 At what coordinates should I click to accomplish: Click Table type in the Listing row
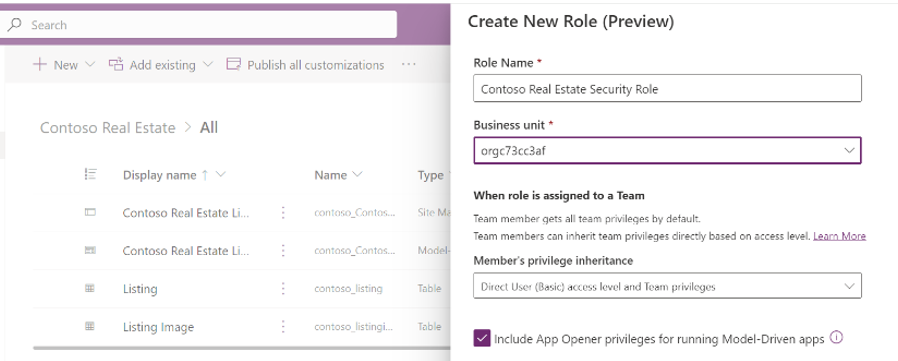click(430, 289)
